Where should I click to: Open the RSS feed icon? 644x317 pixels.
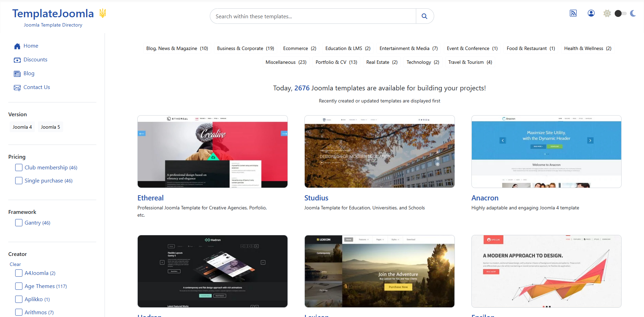tap(573, 13)
